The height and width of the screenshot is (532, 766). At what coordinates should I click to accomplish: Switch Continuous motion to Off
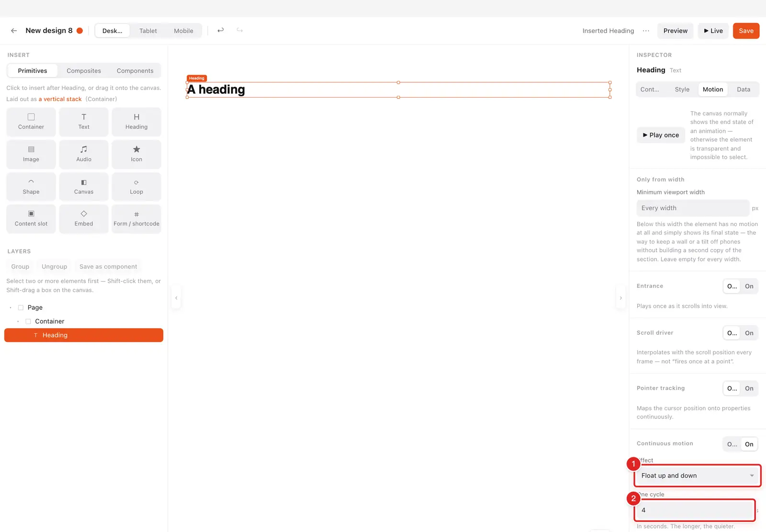(732, 444)
